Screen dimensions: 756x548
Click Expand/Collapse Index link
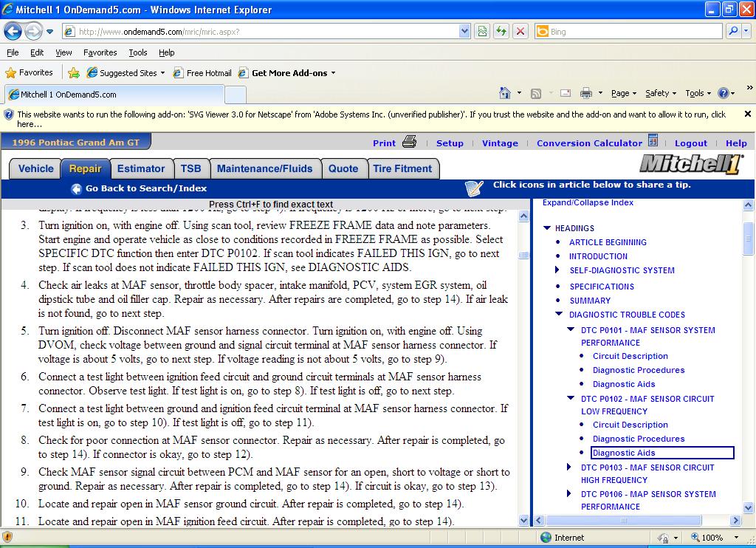point(588,202)
